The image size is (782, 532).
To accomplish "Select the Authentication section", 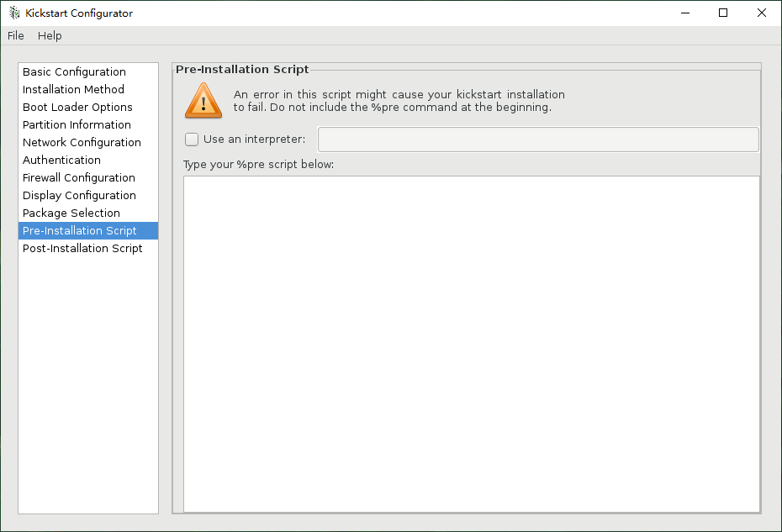I will coord(88,160).
